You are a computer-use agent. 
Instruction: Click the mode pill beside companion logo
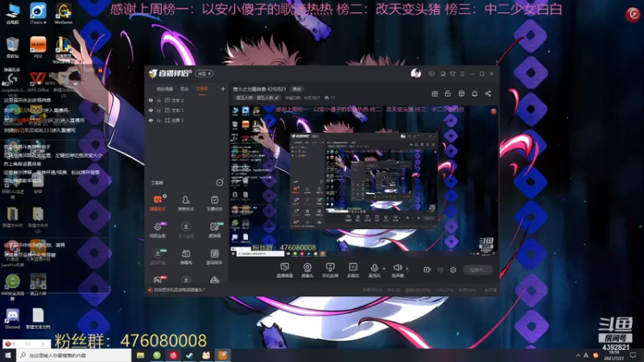pyautogui.click(x=204, y=73)
